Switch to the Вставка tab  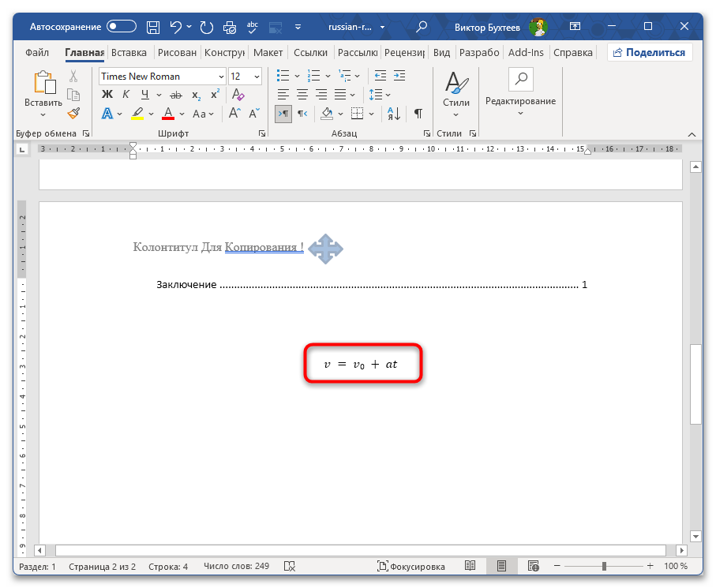[129, 53]
